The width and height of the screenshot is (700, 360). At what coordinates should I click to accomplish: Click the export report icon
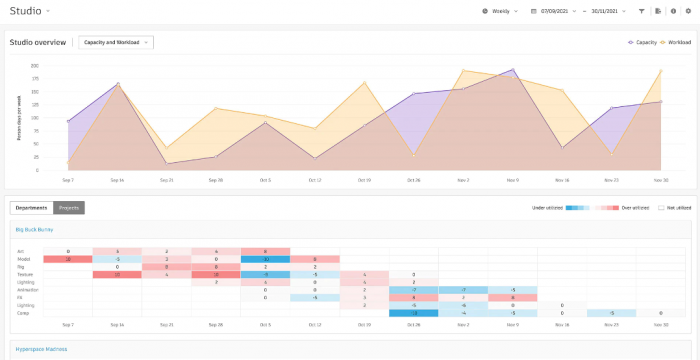tap(658, 12)
